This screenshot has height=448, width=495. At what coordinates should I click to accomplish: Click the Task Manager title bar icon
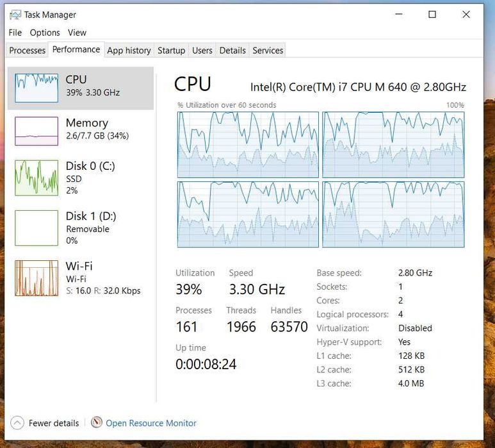pos(15,15)
